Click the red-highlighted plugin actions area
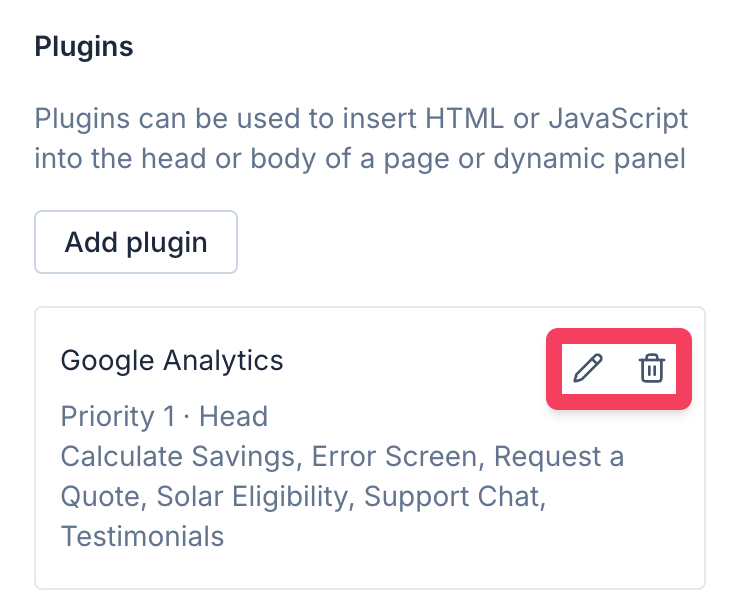This screenshot has height=614, width=740. (619, 369)
